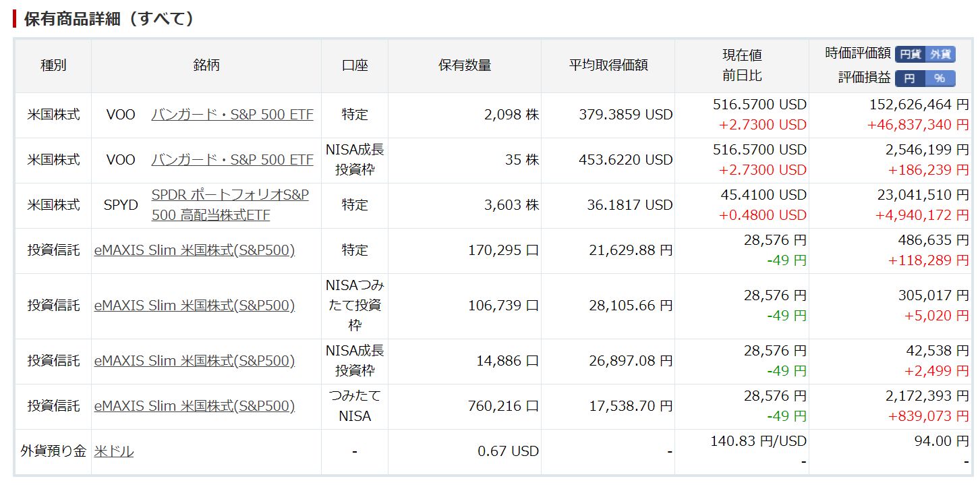Viewport: 980px width, 485px height.
Task: Click the 種別 column header
Action: tap(53, 65)
